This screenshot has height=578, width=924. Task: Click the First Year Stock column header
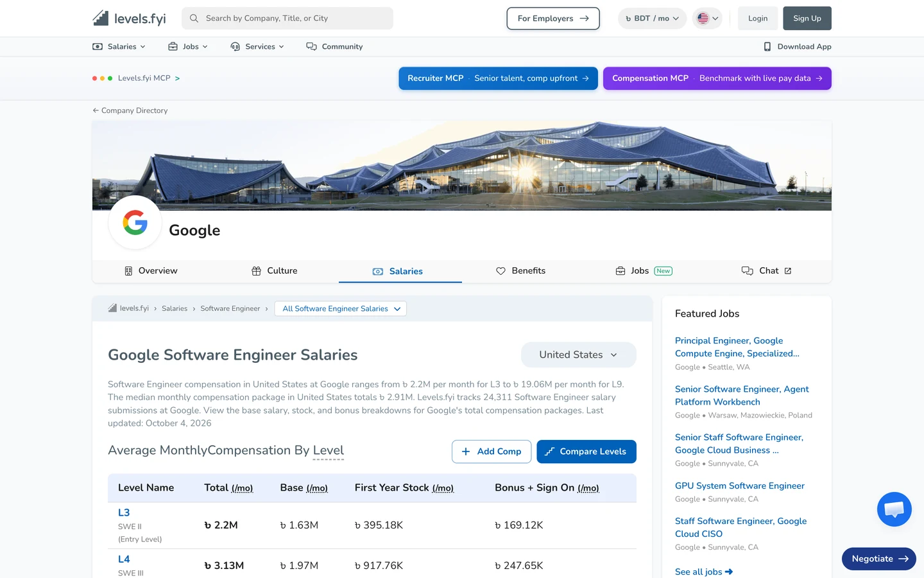(x=404, y=487)
